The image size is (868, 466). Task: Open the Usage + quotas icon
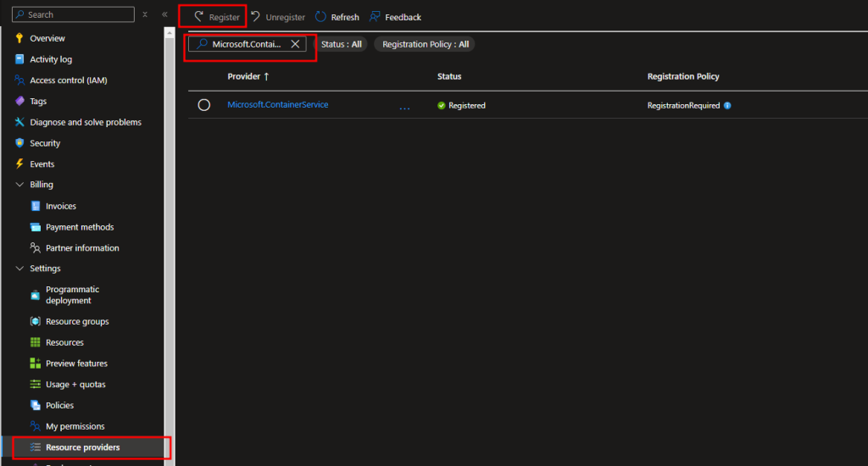tap(36, 385)
